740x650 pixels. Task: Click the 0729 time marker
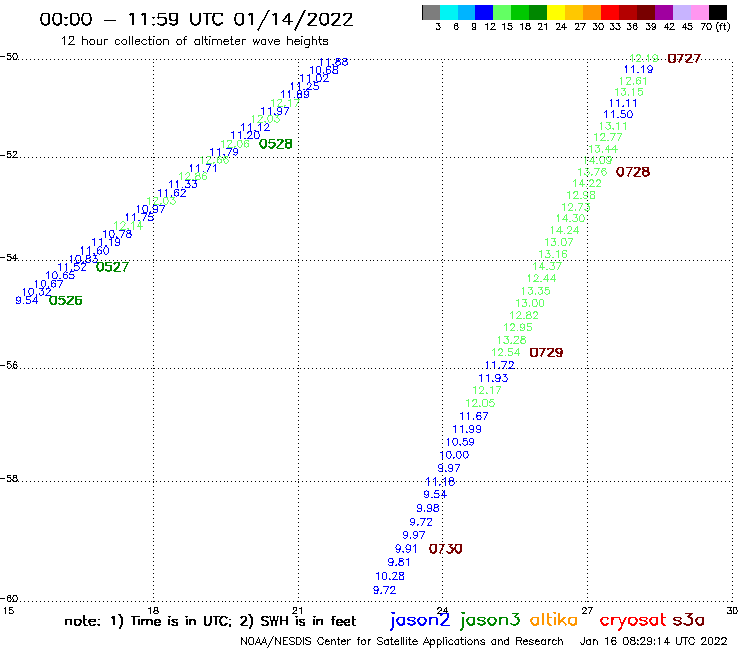(x=546, y=353)
